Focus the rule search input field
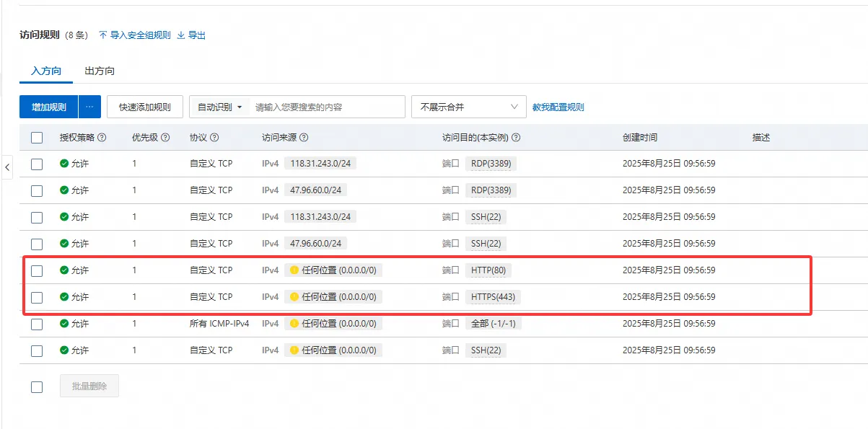The image size is (868, 429). point(326,107)
